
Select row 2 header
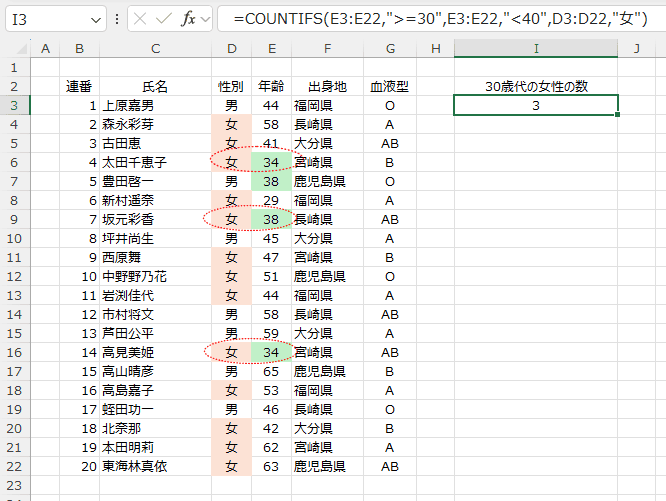coord(14,87)
